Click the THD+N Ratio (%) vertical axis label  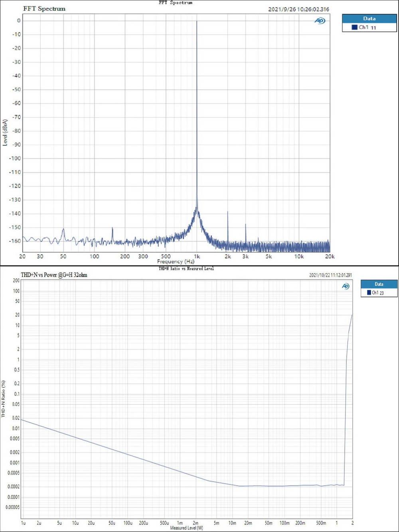click(x=4, y=399)
